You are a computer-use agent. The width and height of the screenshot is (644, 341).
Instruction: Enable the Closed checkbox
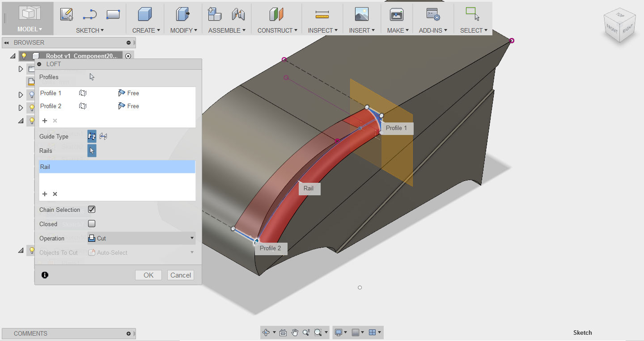(x=92, y=224)
